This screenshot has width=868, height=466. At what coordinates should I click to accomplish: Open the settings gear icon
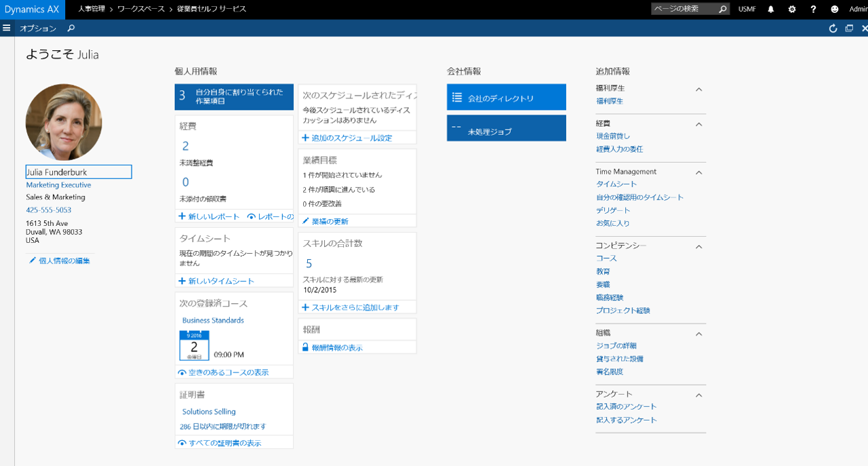point(792,9)
